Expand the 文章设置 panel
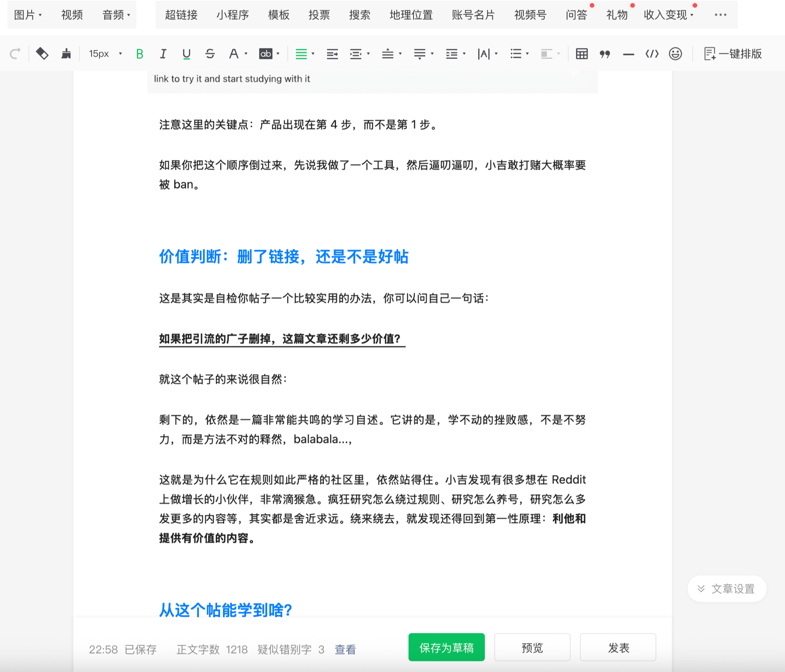The image size is (785, 672). (727, 589)
